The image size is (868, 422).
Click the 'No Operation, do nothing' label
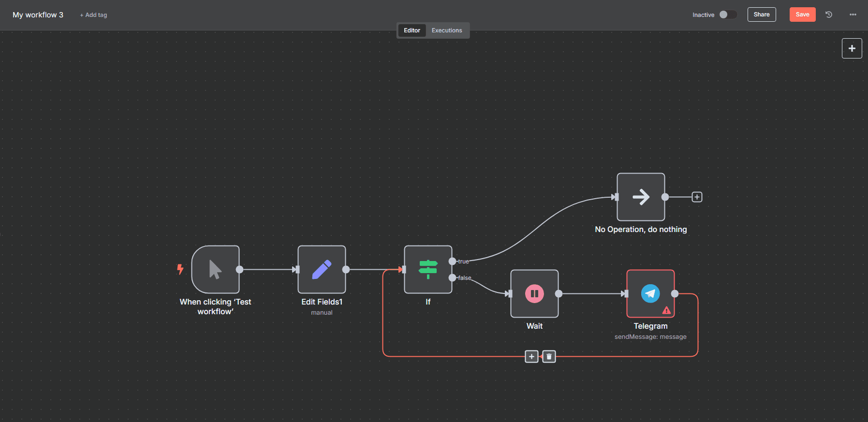(x=641, y=229)
